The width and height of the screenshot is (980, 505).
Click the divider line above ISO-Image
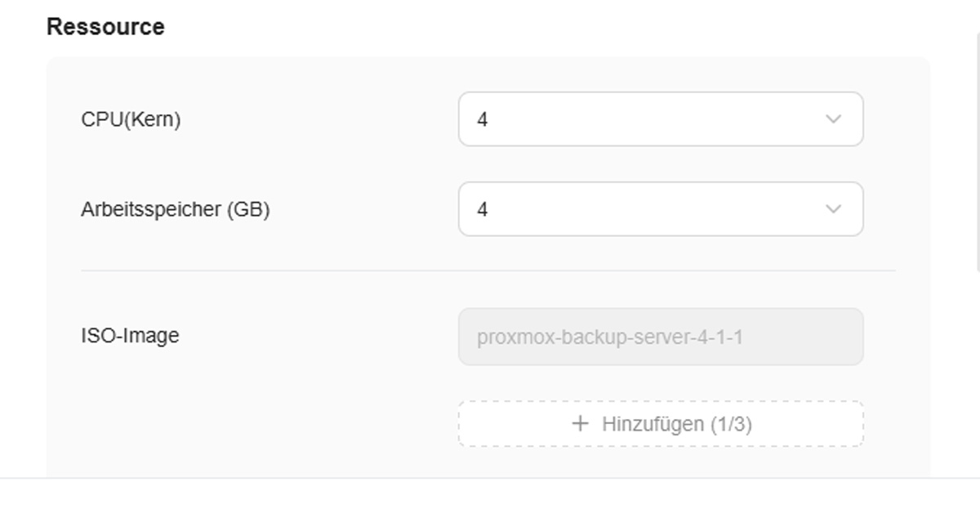488,270
